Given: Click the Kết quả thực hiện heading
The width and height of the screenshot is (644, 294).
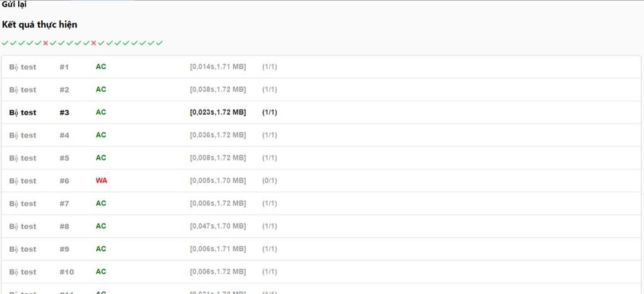Looking at the screenshot, I should click(x=40, y=25).
